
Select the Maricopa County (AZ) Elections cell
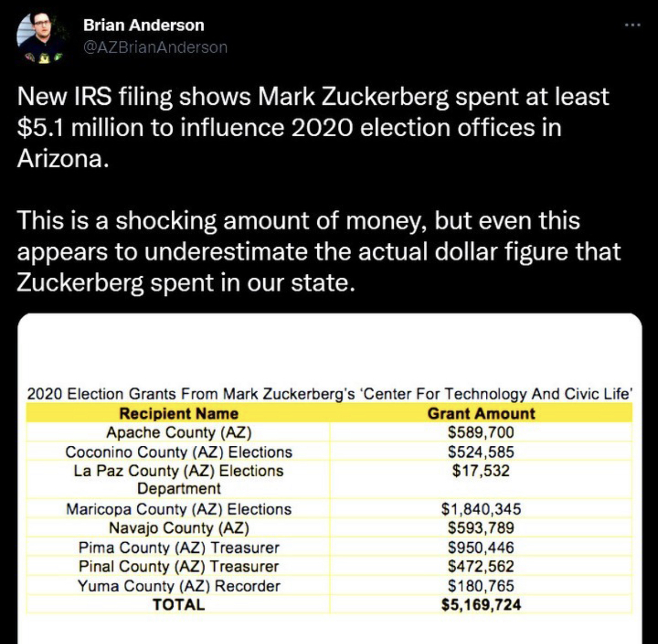179,509
